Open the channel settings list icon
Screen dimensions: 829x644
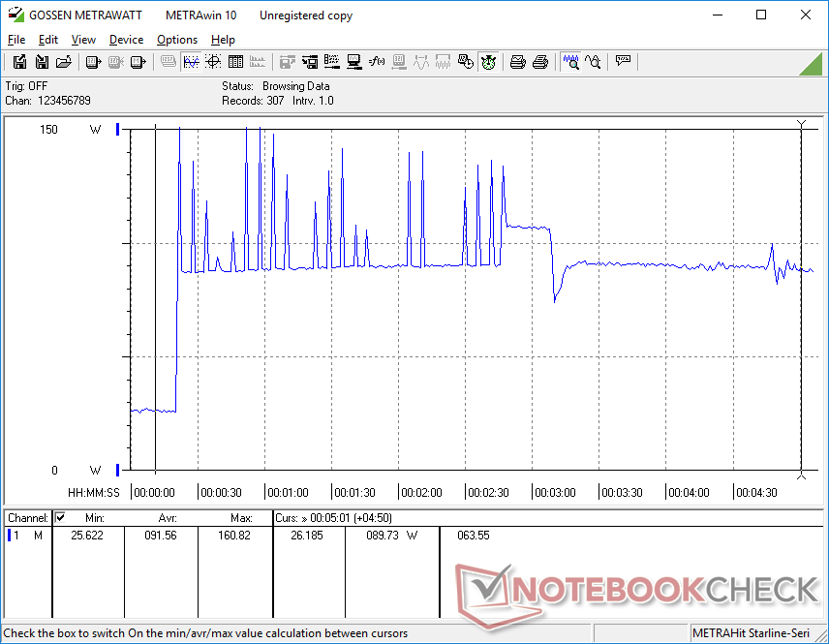pyautogui.click(x=332, y=62)
